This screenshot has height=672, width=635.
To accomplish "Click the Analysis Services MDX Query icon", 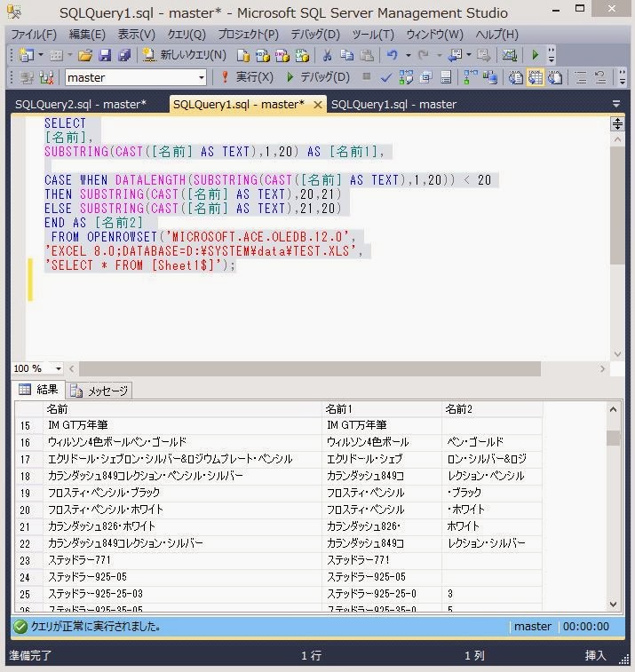I will coord(262,55).
